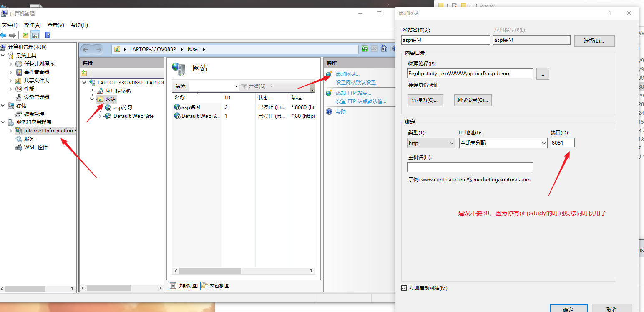
Task: Expand the Default Web Site tree node
Action: 99,116
